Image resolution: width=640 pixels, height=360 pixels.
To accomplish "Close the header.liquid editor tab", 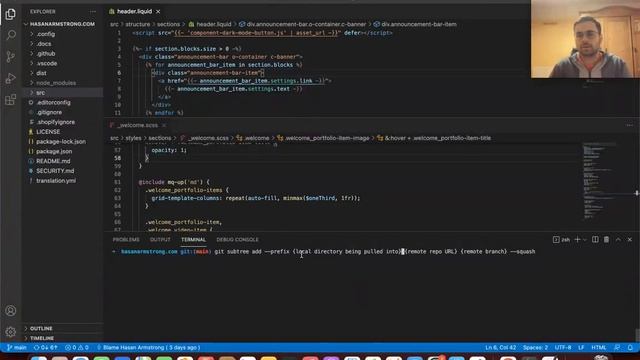I will 158,11.
